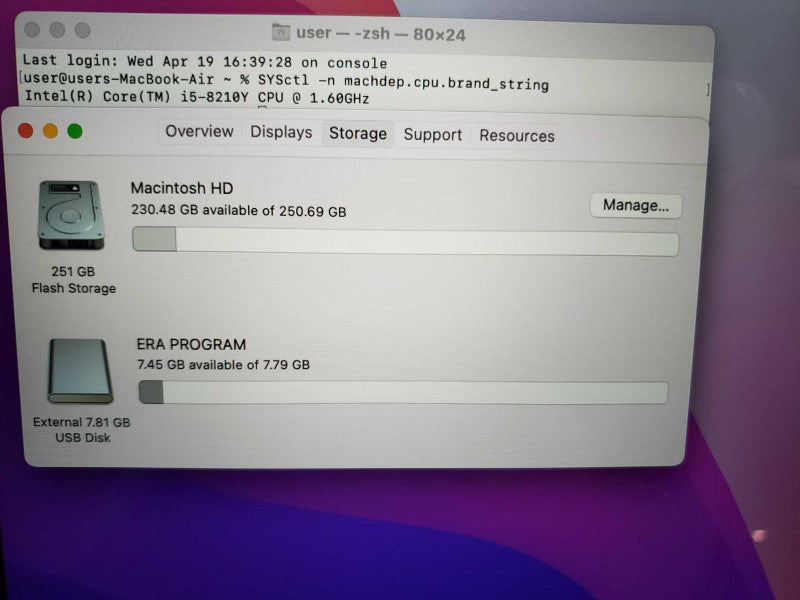Click the Macintosh HD drive icon
This screenshot has height=600, width=800.
tap(71, 215)
